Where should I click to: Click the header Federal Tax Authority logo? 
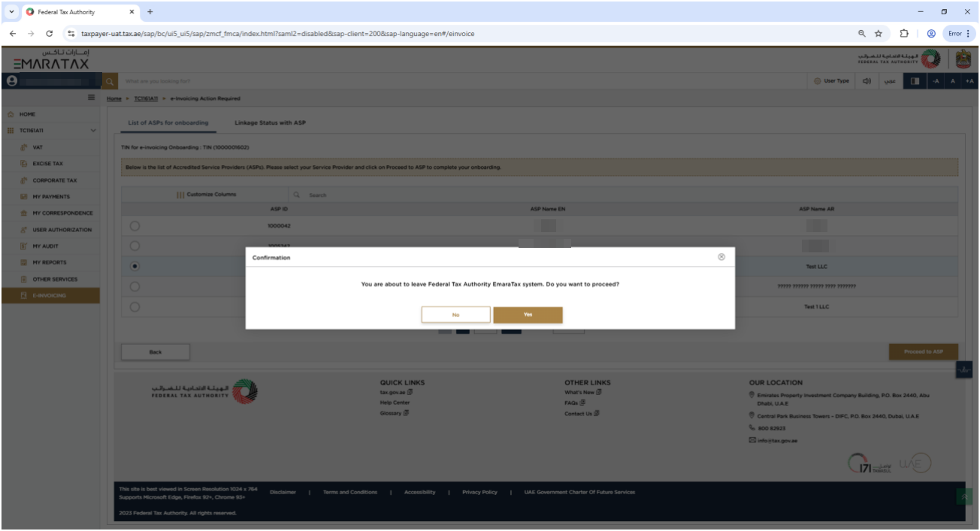(898, 59)
